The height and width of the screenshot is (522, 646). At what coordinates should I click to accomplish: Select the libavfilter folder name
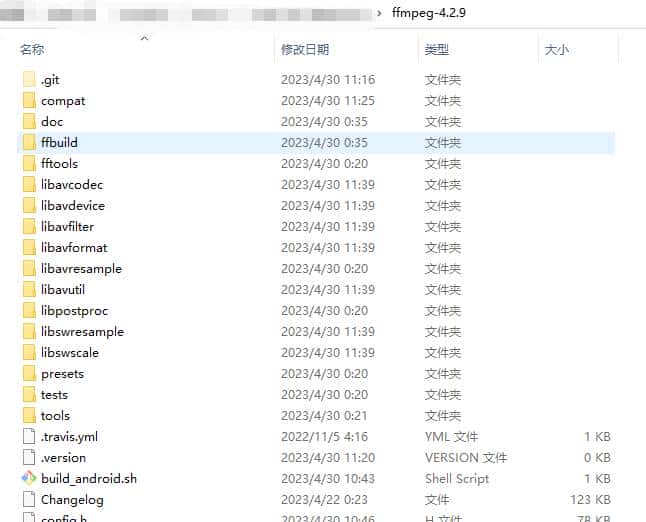point(68,227)
